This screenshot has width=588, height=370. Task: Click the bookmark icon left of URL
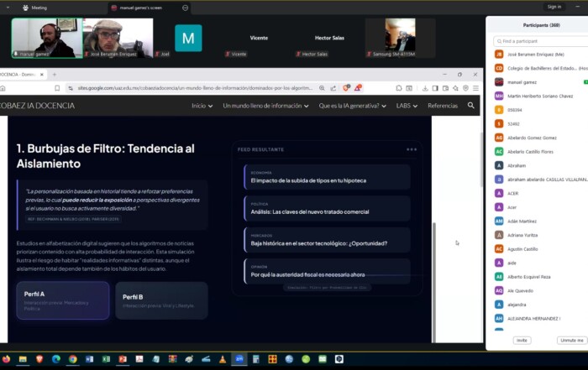[55, 87]
